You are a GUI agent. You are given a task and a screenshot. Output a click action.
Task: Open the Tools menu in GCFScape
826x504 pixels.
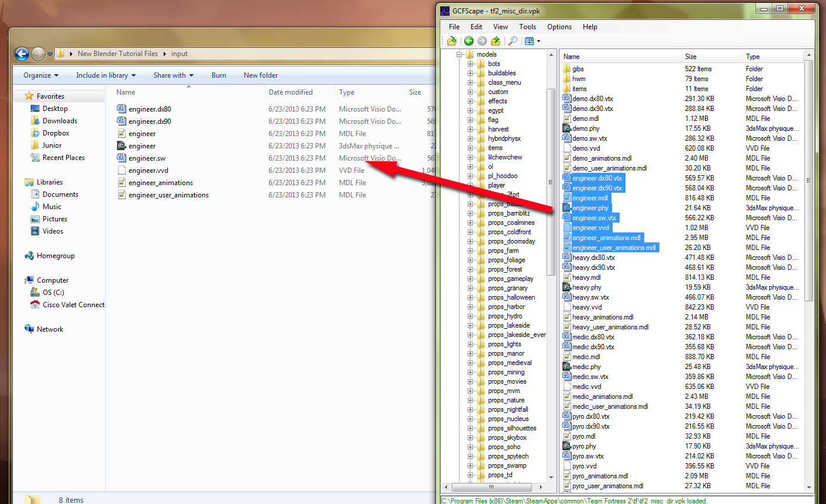point(527,27)
